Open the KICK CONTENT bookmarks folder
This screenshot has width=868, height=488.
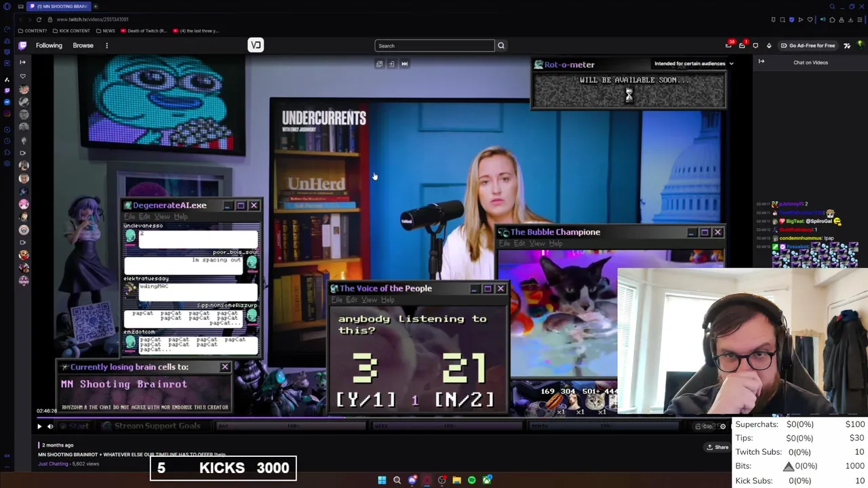71,30
